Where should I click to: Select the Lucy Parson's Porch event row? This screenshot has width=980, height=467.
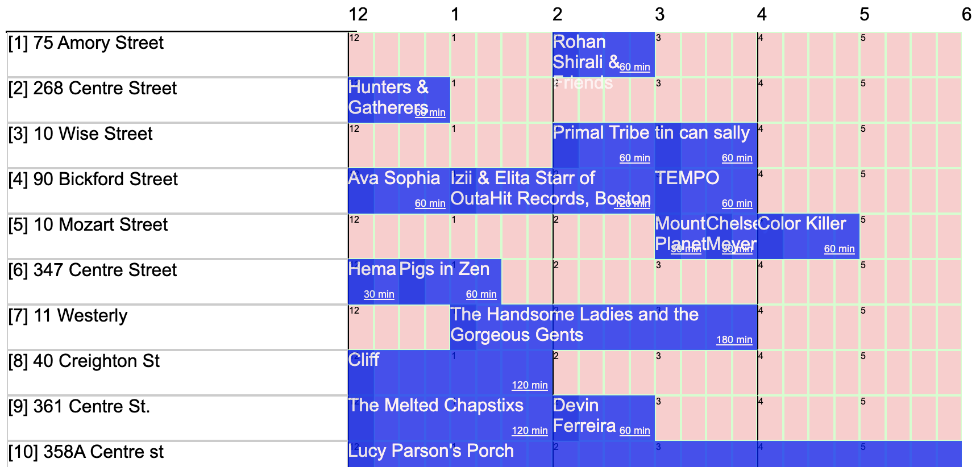click(x=655, y=454)
